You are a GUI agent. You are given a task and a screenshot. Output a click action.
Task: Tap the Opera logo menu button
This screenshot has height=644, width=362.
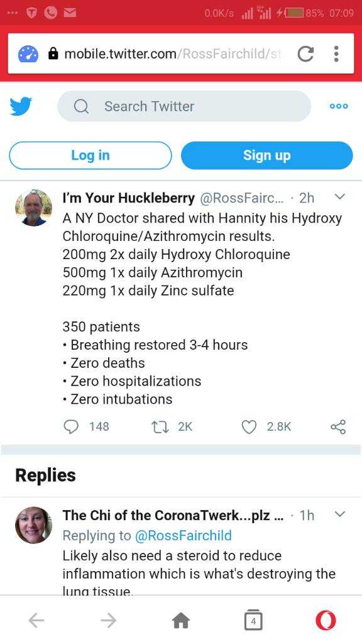coord(326,621)
